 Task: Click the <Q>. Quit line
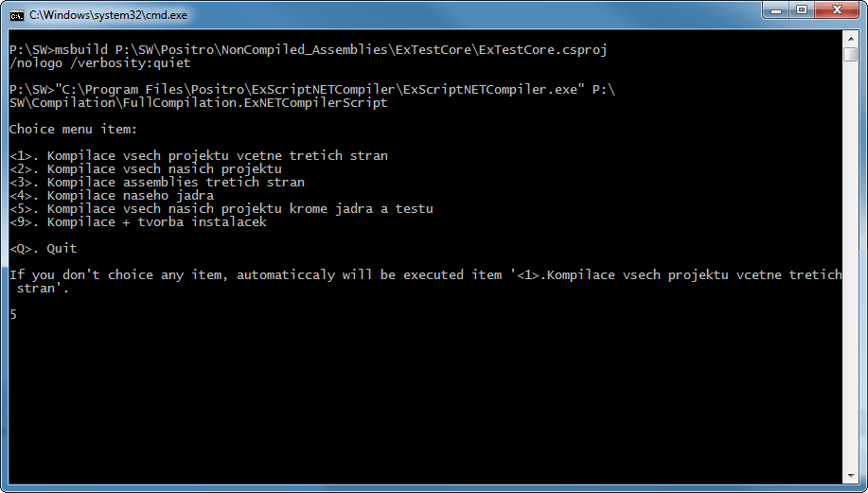44,248
